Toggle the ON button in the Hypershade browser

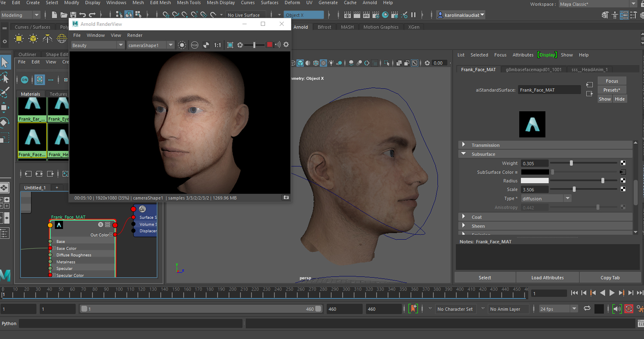25,80
